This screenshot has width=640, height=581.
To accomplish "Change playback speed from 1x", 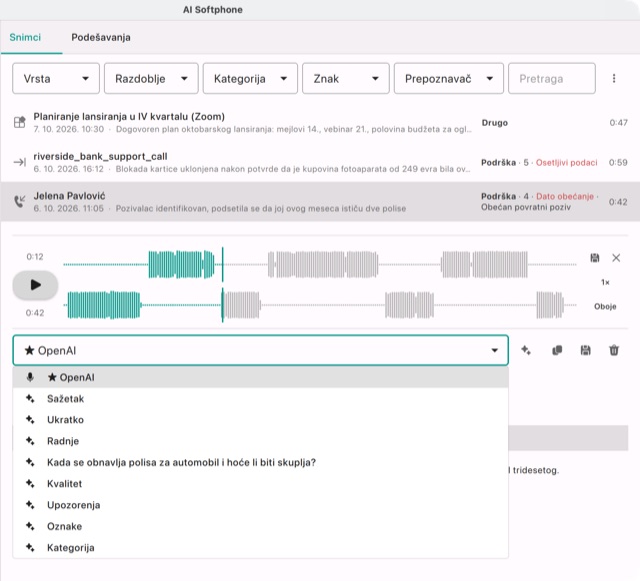I will point(605,283).
